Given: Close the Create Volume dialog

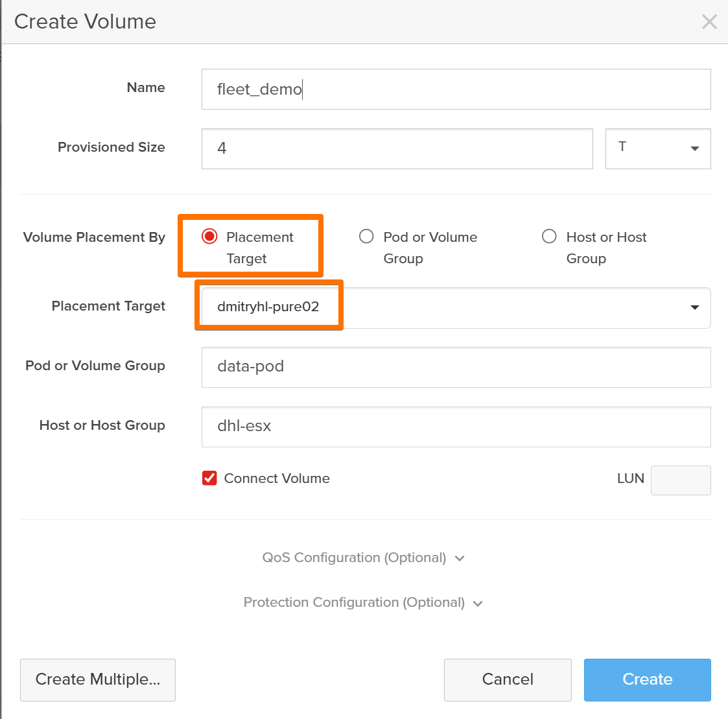Looking at the screenshot, I should point(709,22).
